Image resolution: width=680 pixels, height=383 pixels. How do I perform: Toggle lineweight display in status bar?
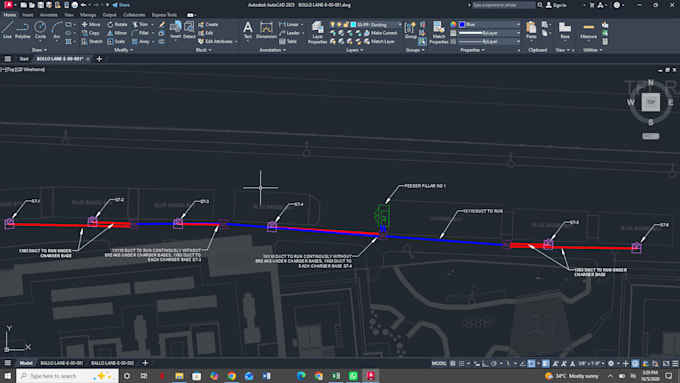546,363
